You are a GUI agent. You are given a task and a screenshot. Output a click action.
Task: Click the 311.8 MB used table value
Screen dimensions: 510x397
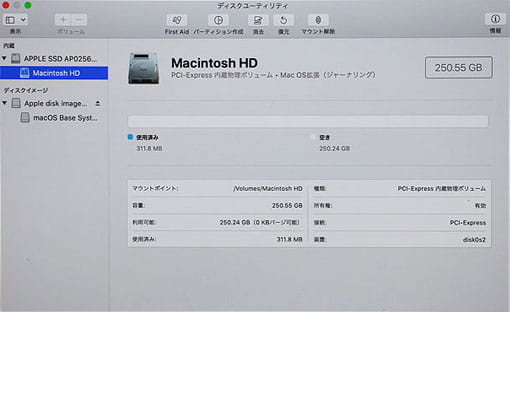tap(289, 239)
